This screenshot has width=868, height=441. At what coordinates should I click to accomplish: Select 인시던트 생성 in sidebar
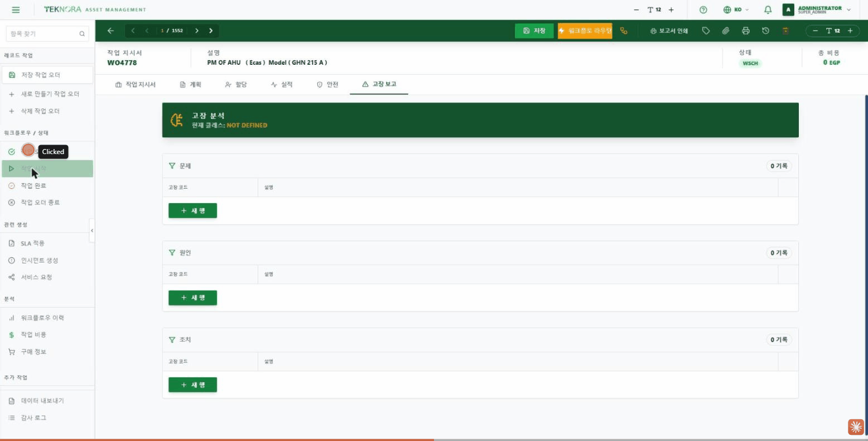pyautogui.click(x=47, y=260)
